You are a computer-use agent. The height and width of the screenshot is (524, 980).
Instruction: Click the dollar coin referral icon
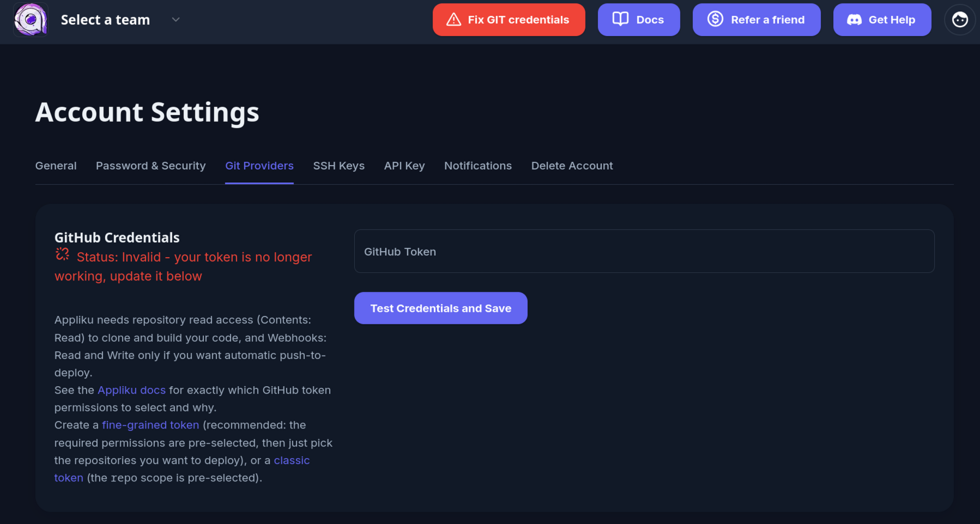715,19
